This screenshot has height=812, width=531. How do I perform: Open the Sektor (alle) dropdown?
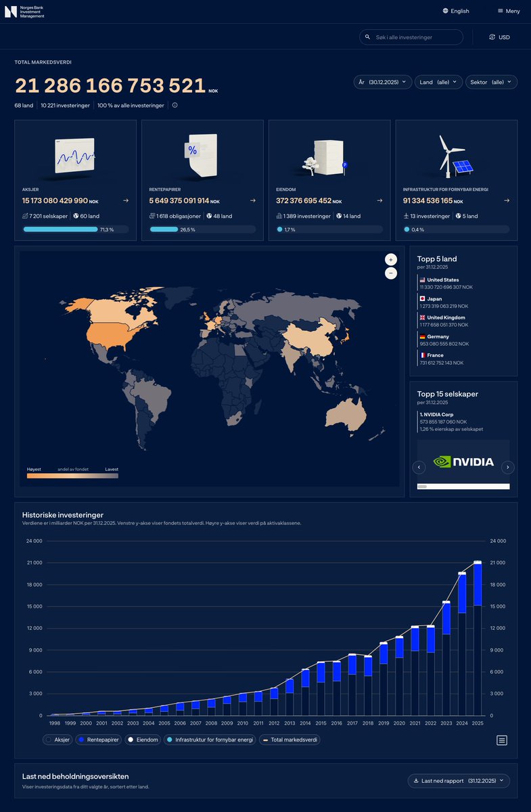click(x=491, y=82)
